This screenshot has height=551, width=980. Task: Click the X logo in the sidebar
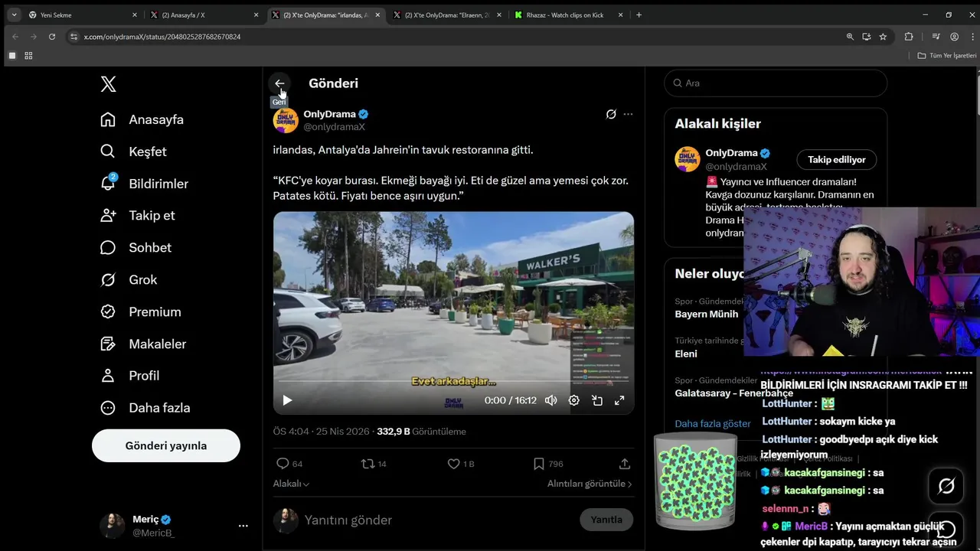109,84
